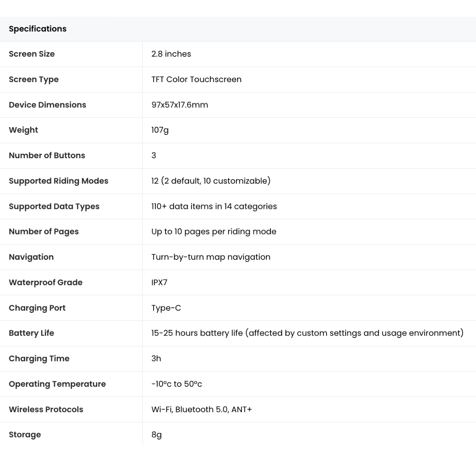The width and height of the screenshot is (476, 476).
Task: Click the -10°c to 50°c temperature value
Action: click(x=177, y=384)
